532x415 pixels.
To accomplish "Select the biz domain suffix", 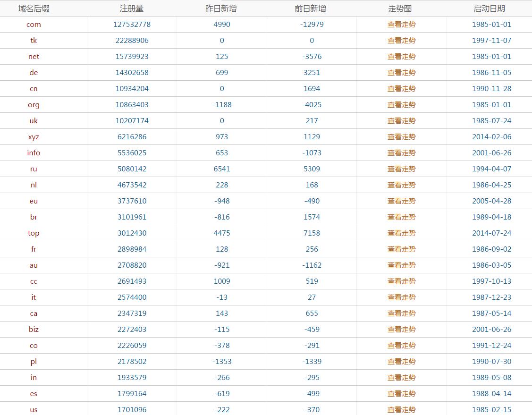I will point(34,330).
